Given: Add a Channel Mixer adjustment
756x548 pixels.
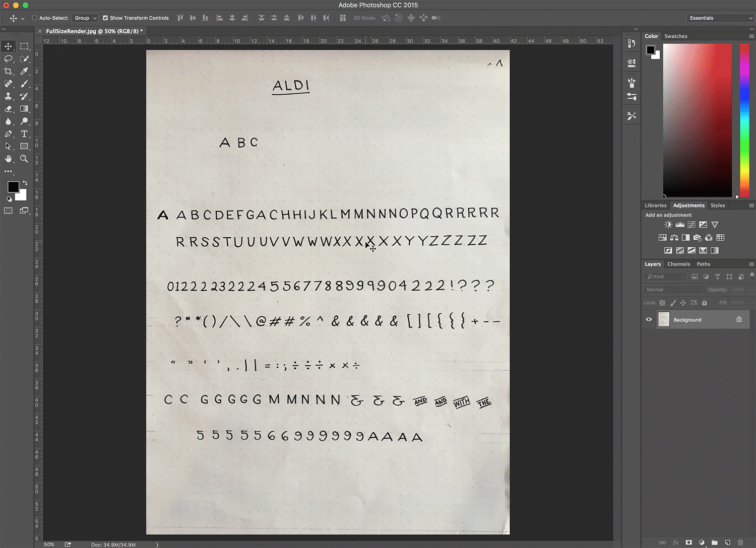Looking at the screenshot, I should tap(709, 238).
